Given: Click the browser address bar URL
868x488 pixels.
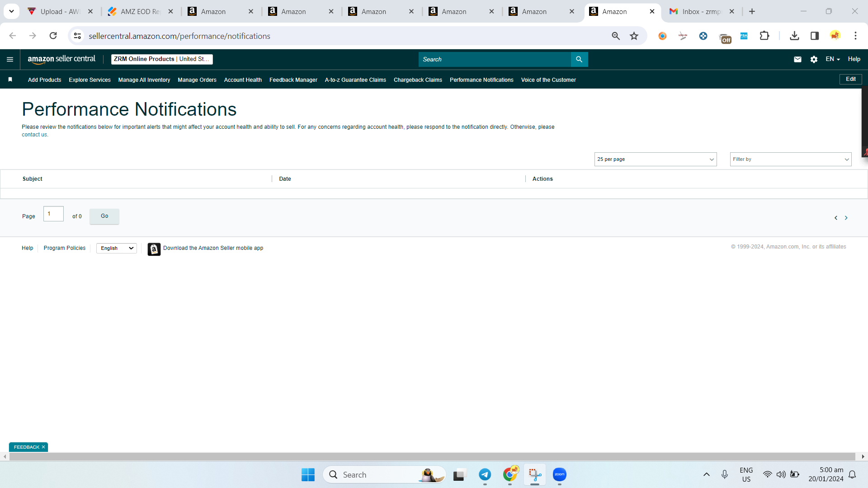Looking at the screenshot, I should point(179,36).
